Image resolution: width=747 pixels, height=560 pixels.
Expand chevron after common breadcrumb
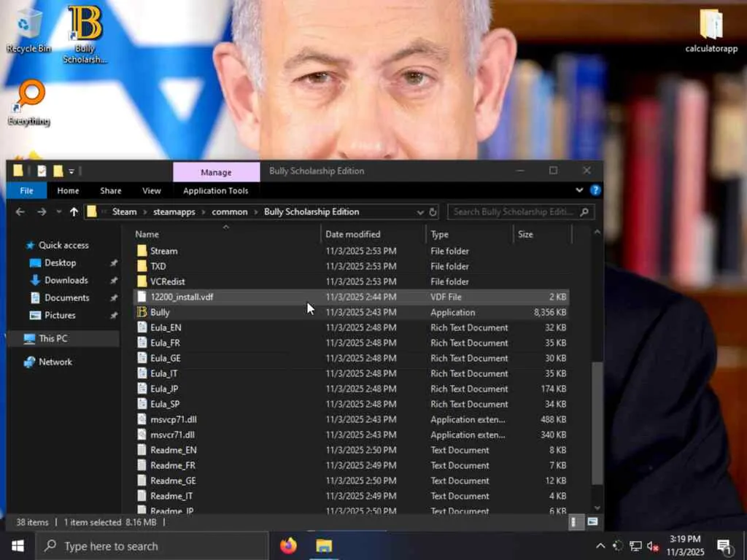256,212
